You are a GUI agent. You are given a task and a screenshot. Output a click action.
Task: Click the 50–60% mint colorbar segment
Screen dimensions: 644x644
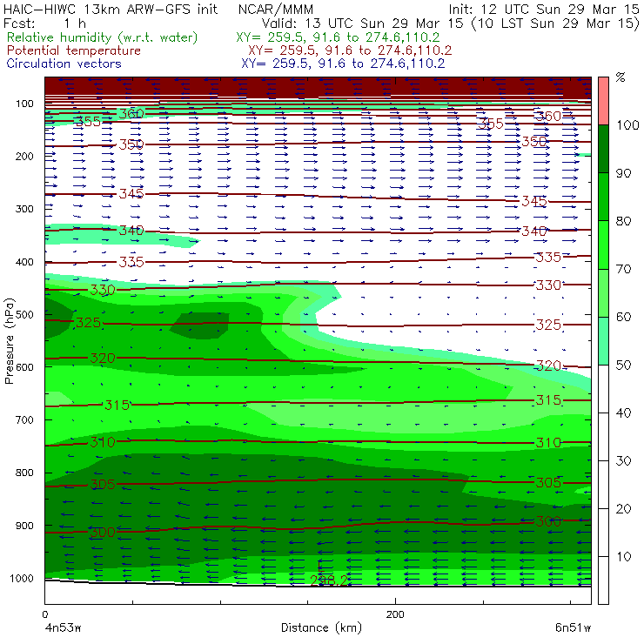(x=603, y=341)
